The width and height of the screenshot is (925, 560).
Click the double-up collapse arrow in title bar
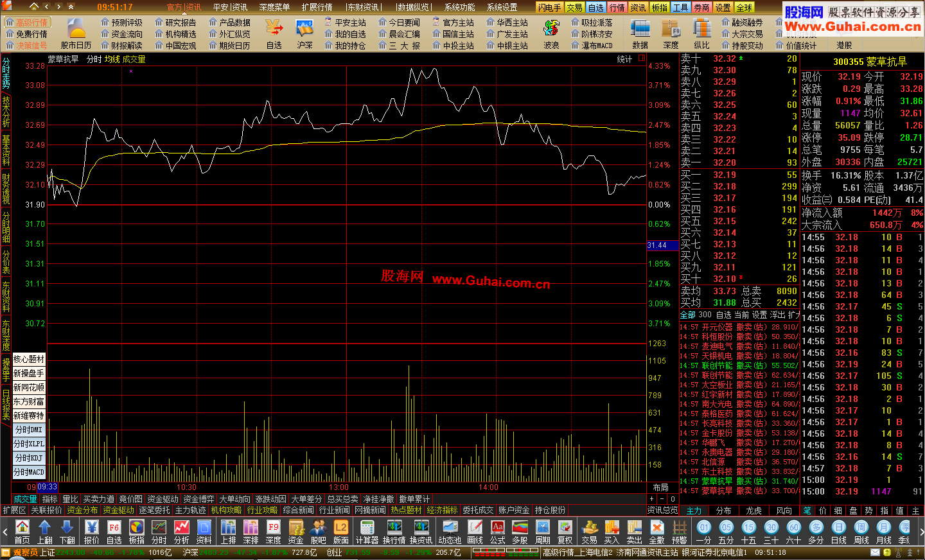point(71,6)
